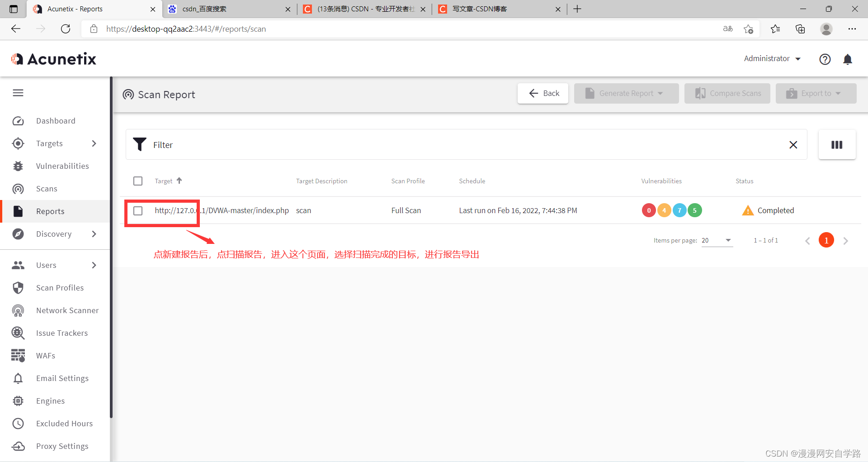This screenshot has width=868, height=462.
Task: Click the blue low vulnerabilities badge
Action: (x=679, y=210)
